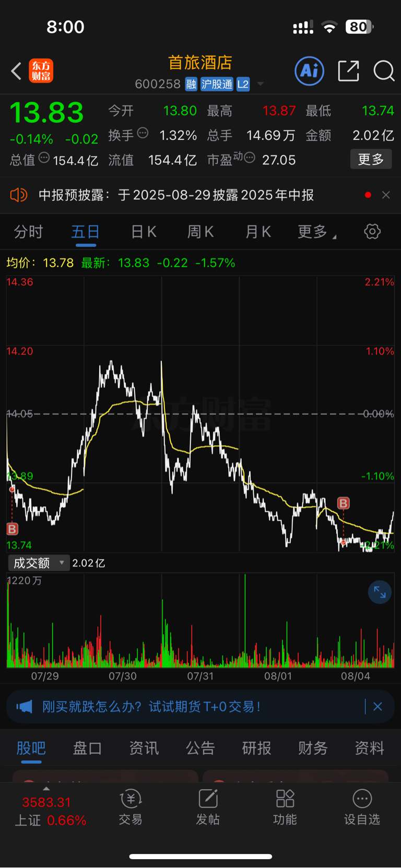401x868 pixels.
Task: Expand stock title dropdown arrow
Action: (261, 84)
